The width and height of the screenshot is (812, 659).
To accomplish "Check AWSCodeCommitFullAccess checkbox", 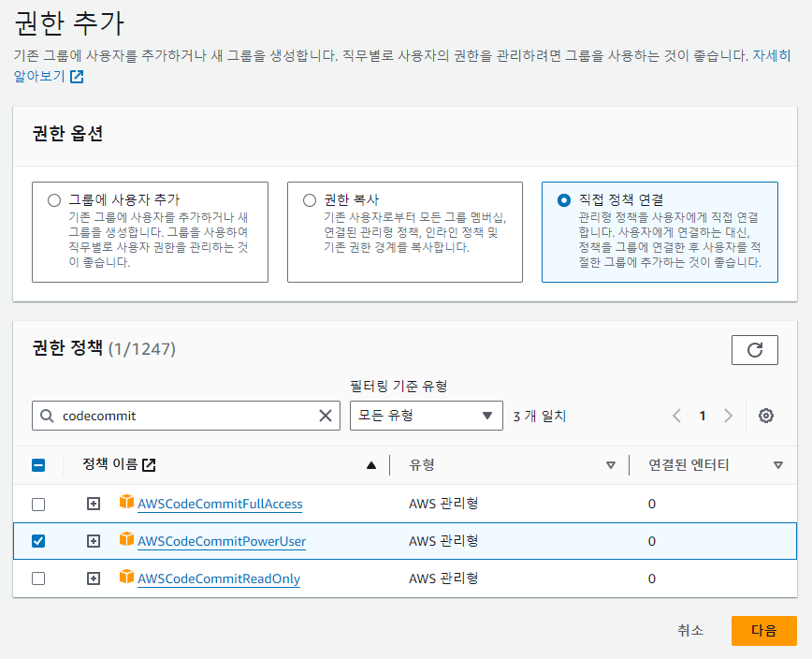I will tap(38, 505).
